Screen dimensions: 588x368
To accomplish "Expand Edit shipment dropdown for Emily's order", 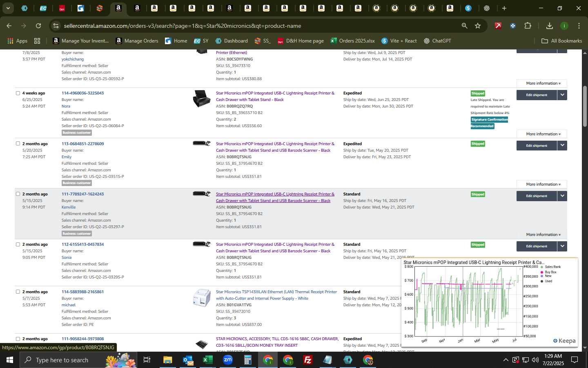I will click(562, 146).
